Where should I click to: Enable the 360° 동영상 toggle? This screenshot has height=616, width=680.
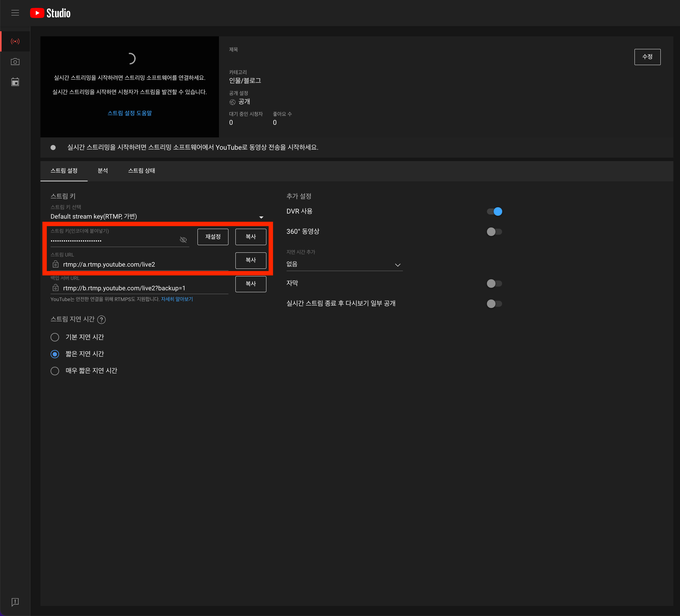click(x=495, y=232)
